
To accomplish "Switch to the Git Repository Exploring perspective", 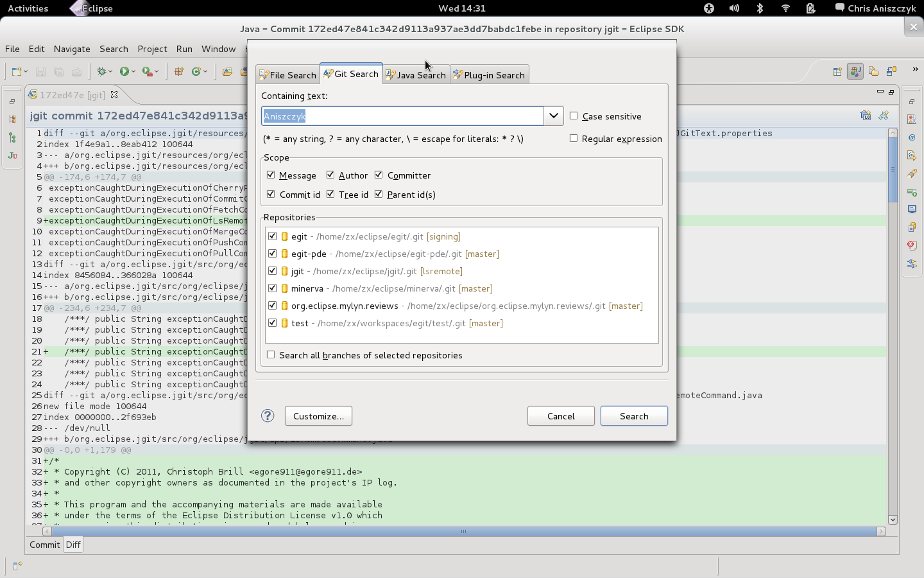I will 891,71.
